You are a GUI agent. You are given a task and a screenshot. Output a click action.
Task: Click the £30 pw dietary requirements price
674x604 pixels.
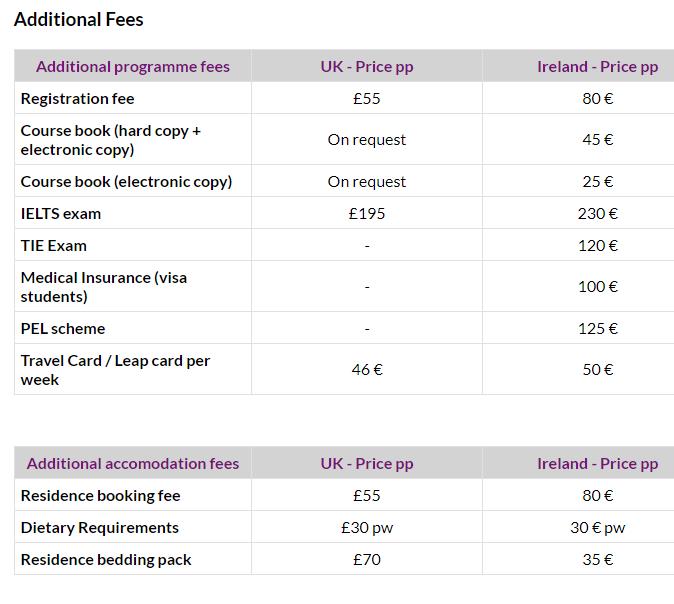[367, 527]
